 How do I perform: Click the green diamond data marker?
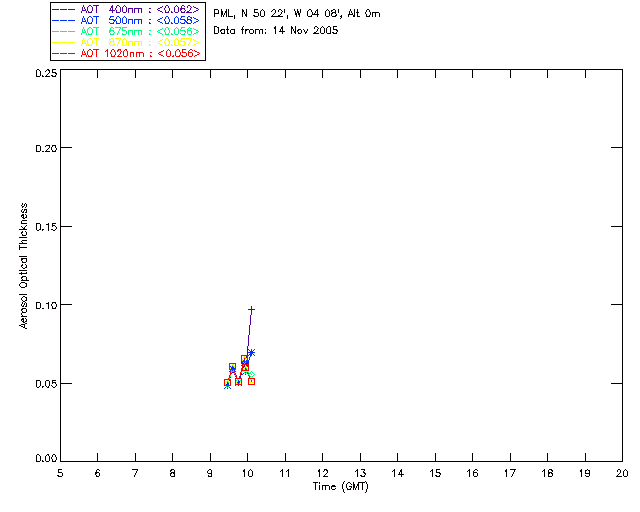[251, 374]
